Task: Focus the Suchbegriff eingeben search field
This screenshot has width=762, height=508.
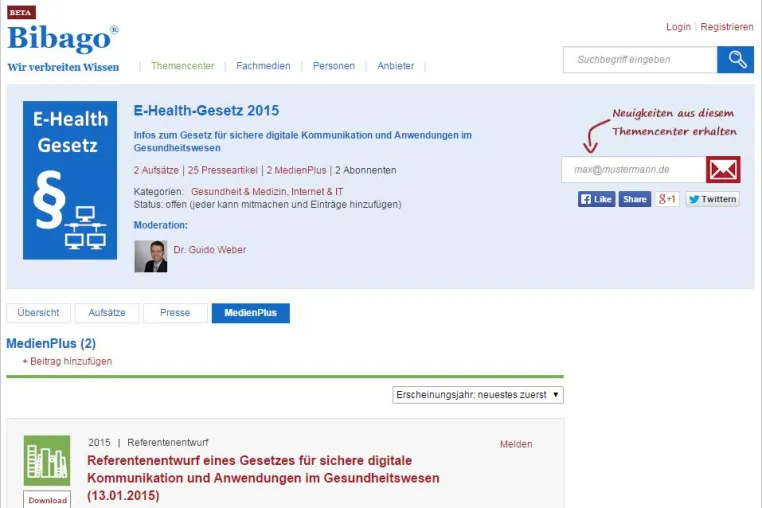Action: [x=640, y=60]
